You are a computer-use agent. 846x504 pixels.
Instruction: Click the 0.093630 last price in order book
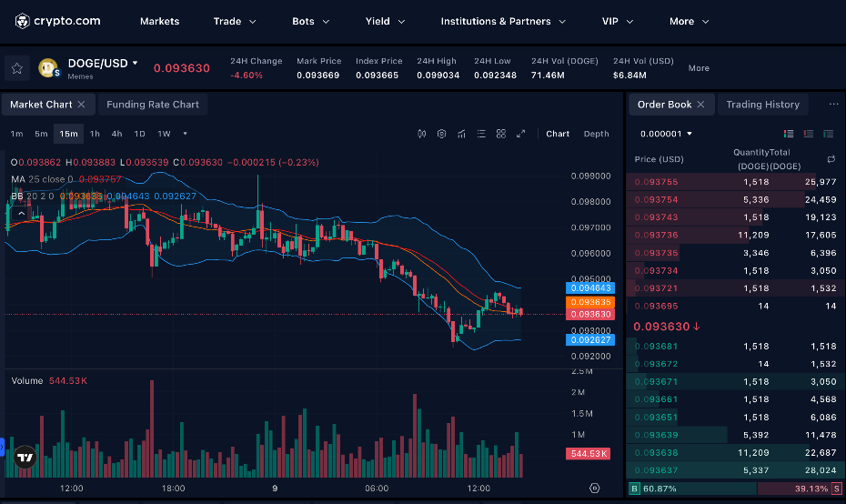pos(661,327)
